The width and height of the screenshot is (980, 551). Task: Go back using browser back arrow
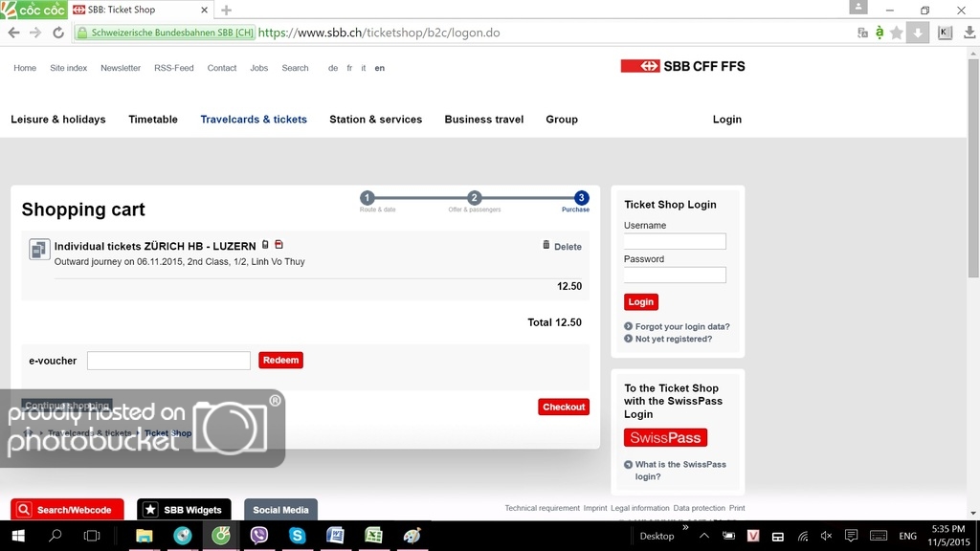(x=13, y=33)
